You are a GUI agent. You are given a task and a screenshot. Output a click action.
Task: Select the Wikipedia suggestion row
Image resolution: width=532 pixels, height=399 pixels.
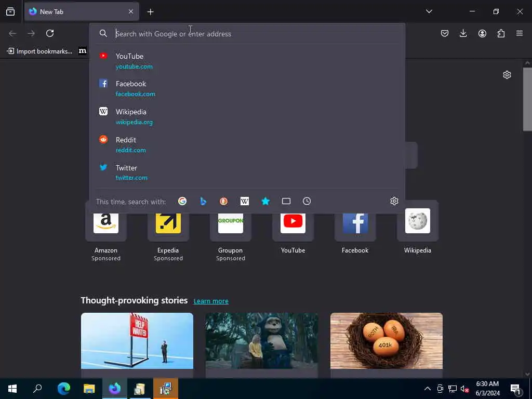point(247,117)
